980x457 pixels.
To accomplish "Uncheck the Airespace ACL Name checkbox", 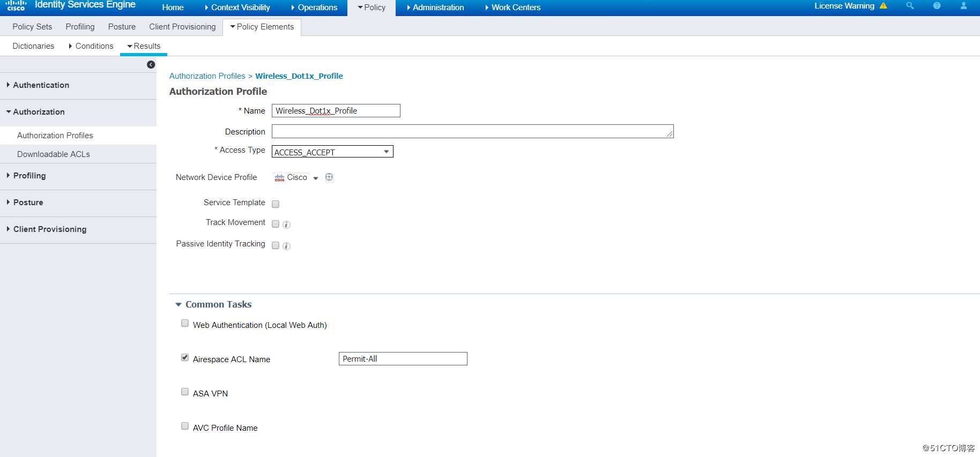I will click(x=185, y=357).
